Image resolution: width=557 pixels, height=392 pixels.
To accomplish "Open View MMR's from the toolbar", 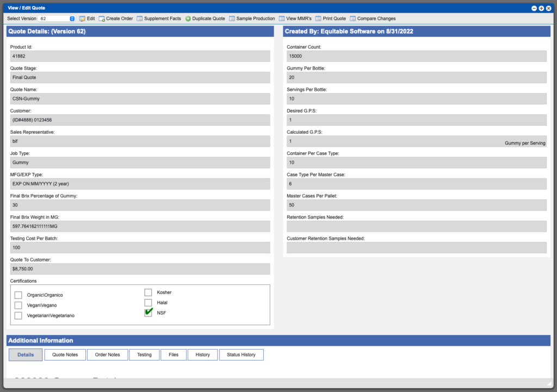I will click(282, 18).
